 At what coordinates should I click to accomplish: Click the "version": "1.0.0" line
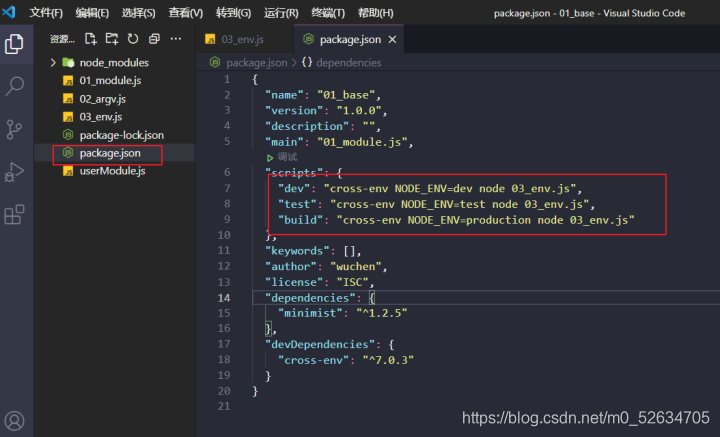pyautogui.click(x=326, y=111)
